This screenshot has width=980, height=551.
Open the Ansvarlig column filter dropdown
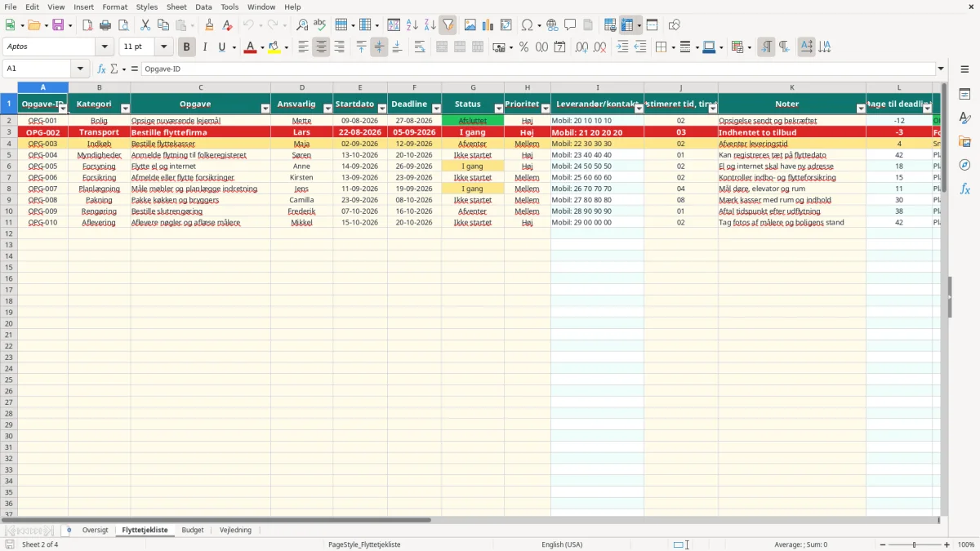pos(327,109)
